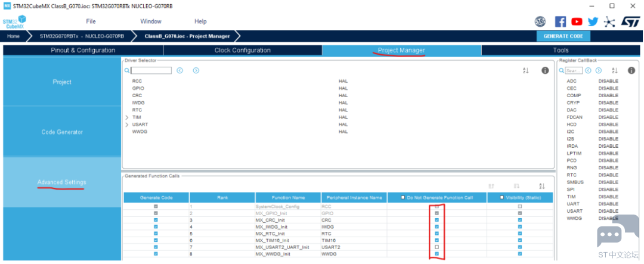This screenshot has width=644, height=264.
Task: Toggle Generate Code for MX_CRC_Init
Action: pyautogui.click(x=156, y=220)
